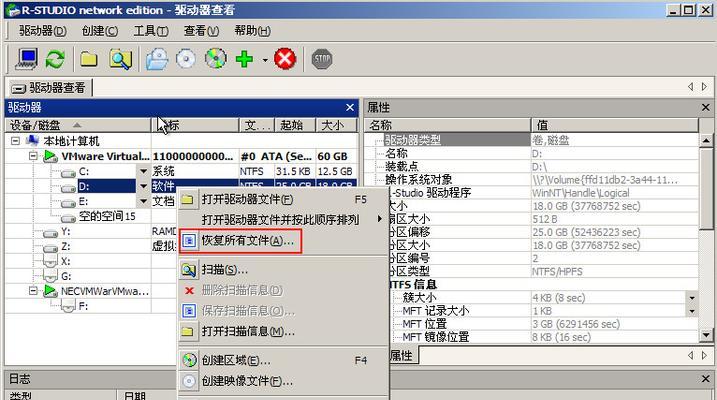
Task: Open the 驱动器(D) menu
Action: click(x=43, y=31)
